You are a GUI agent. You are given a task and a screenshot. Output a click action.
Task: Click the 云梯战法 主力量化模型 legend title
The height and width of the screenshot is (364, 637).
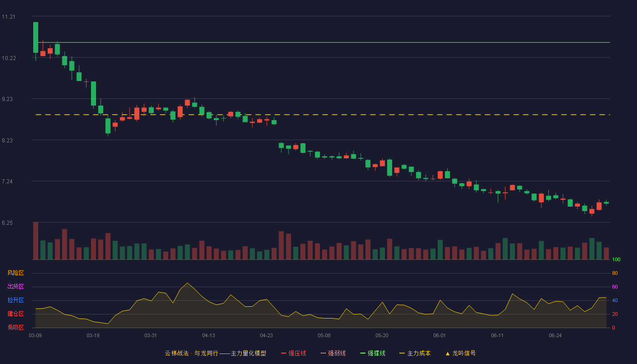pyautogui.click(x=215, y=353)
